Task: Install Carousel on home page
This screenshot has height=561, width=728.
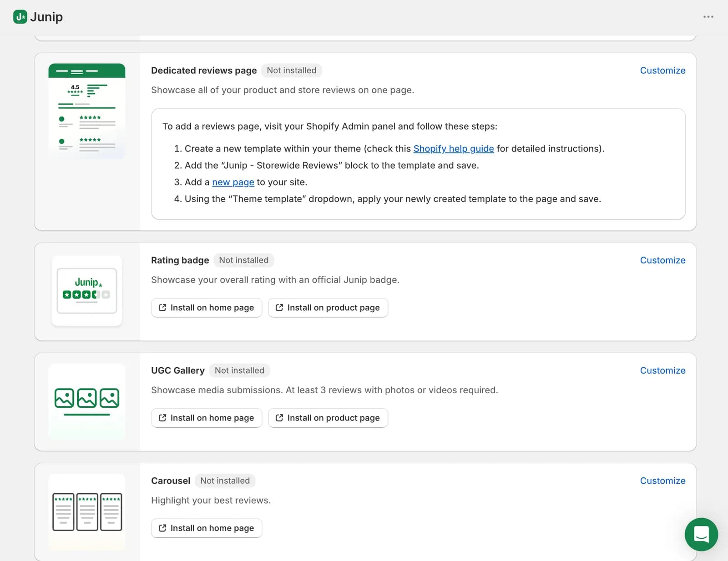Action: pyautogui.click(x=207, y=528)
